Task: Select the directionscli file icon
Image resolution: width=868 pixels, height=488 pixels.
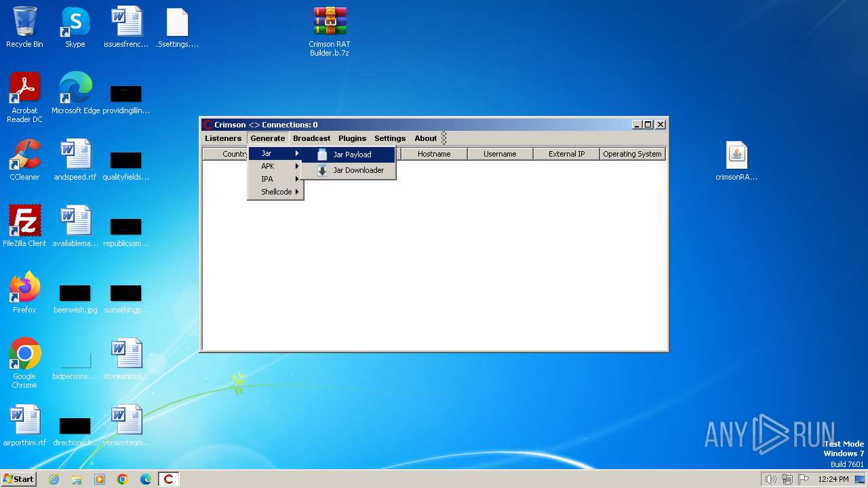Action: click(75, 430)
